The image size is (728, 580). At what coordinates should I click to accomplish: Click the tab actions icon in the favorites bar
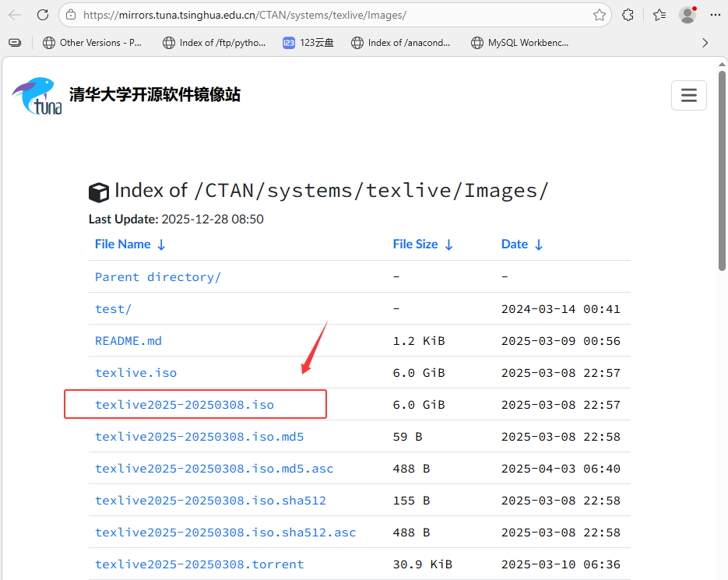15,43
